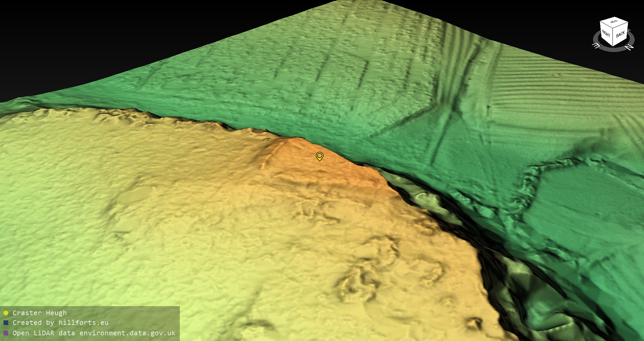Open the Craster Heugh label

(x=40, y=313)
